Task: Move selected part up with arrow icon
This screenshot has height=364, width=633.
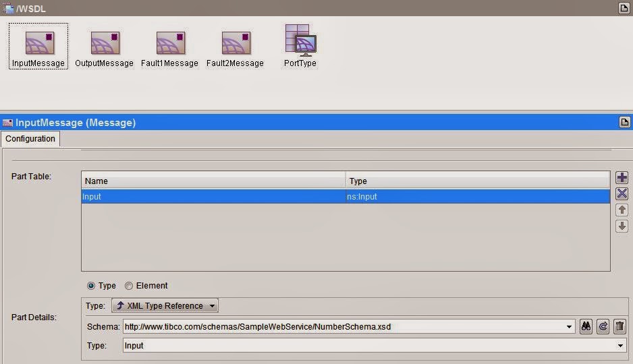Action: [x=622, y=210]
